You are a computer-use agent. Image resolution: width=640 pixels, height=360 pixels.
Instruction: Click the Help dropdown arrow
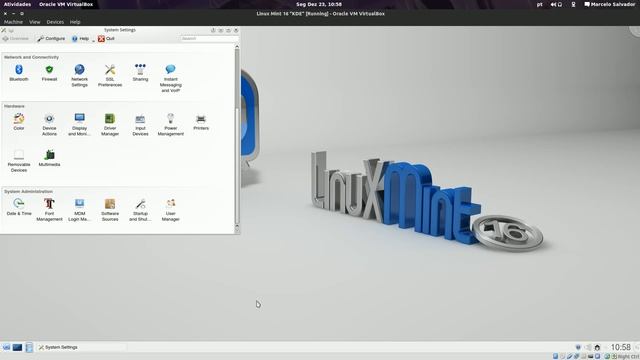[93, 40]
